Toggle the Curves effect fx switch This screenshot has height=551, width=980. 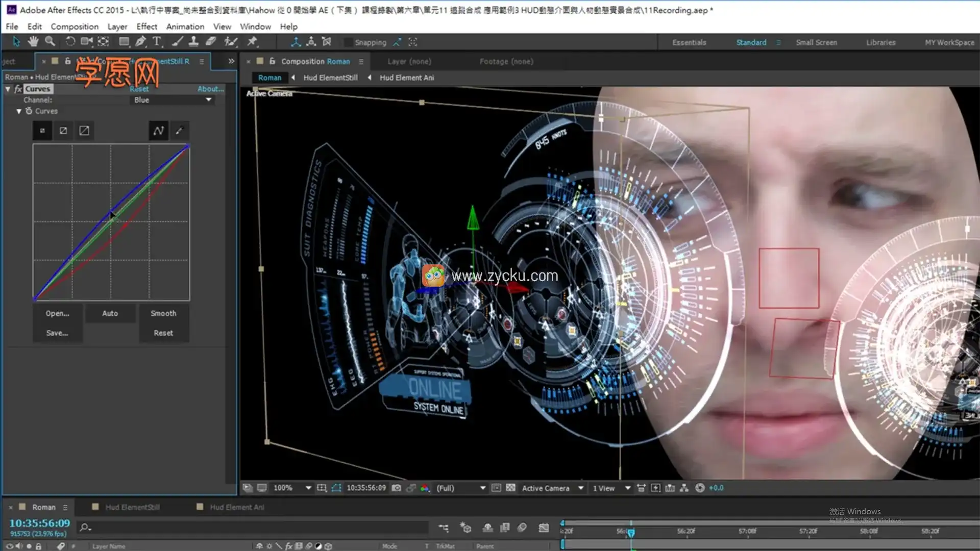[18, 89]
